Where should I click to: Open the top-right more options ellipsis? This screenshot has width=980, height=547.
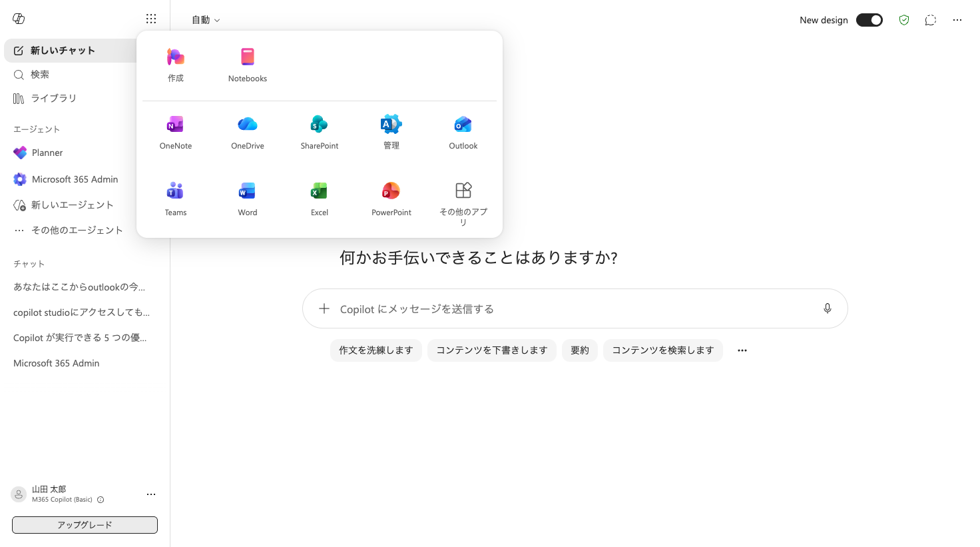coord(957,20)
